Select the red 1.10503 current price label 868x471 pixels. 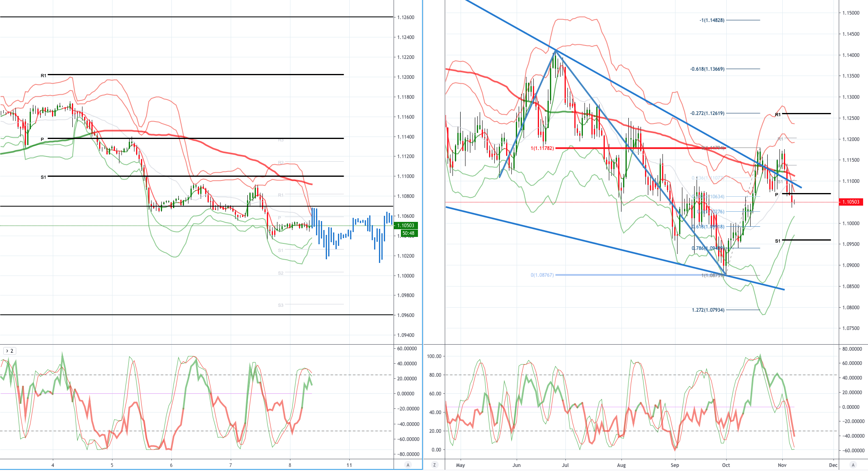click(x=851, y=202)
